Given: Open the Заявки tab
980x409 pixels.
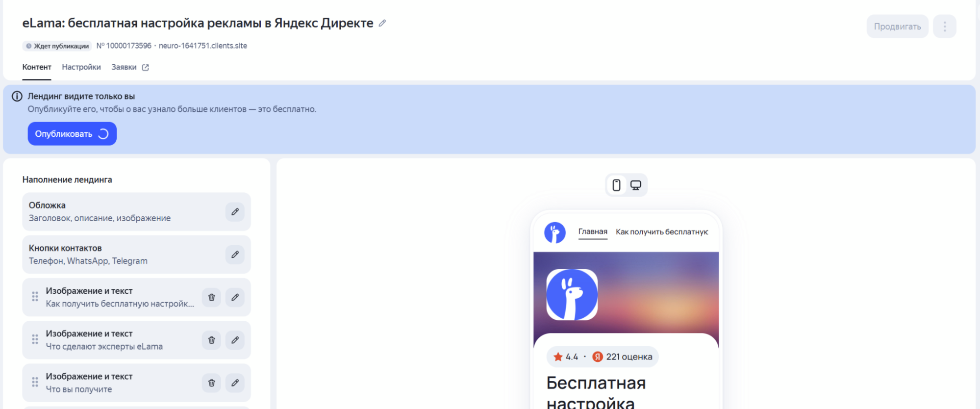Looking at the screenshot, I should point(124,67).
